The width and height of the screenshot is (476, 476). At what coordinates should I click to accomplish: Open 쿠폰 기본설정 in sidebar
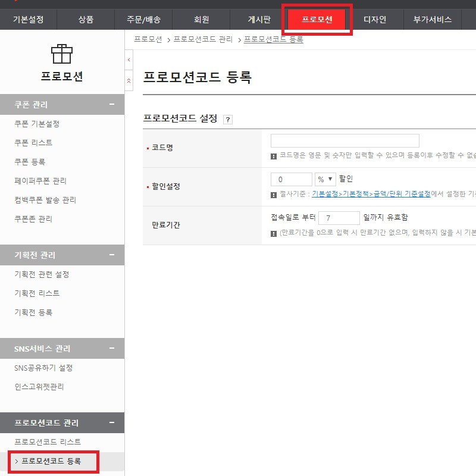pos(37,124)
